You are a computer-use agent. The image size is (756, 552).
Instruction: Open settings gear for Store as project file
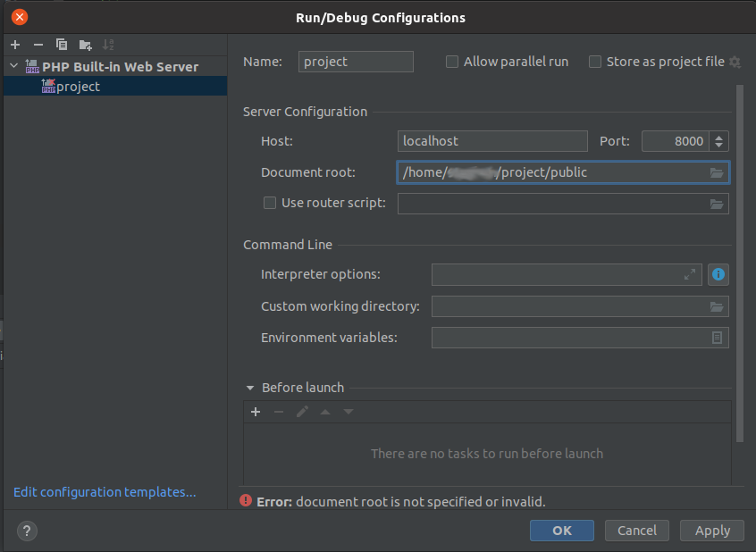[735, 62]
